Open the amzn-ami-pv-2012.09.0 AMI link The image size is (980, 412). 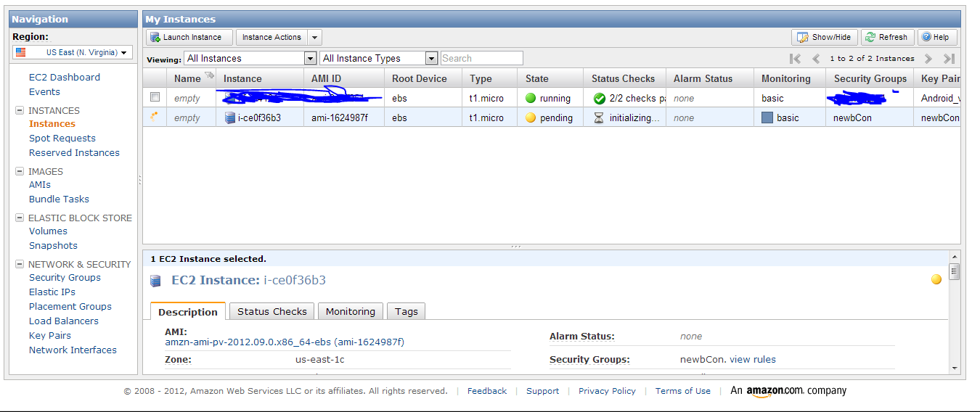tap(285, 342)
